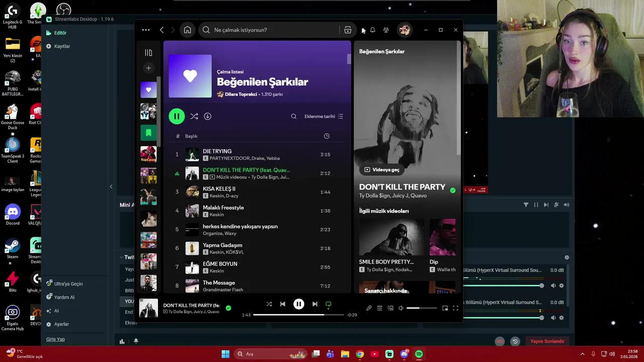Open the Browse icon in search bar

[348, 30]
